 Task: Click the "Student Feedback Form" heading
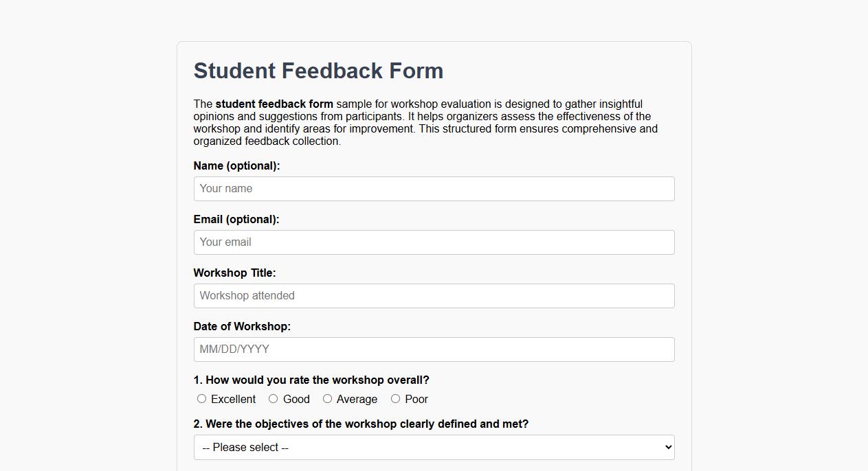pos(318,70)
